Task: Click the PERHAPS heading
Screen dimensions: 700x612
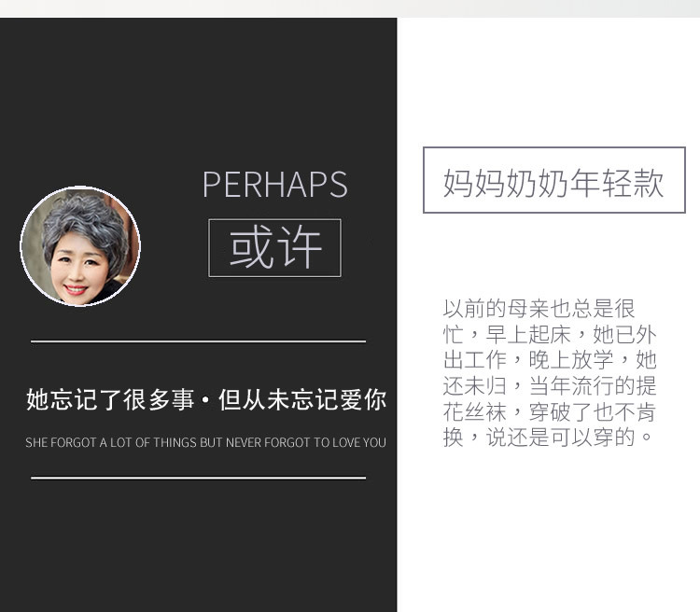Action: point(275,185)
